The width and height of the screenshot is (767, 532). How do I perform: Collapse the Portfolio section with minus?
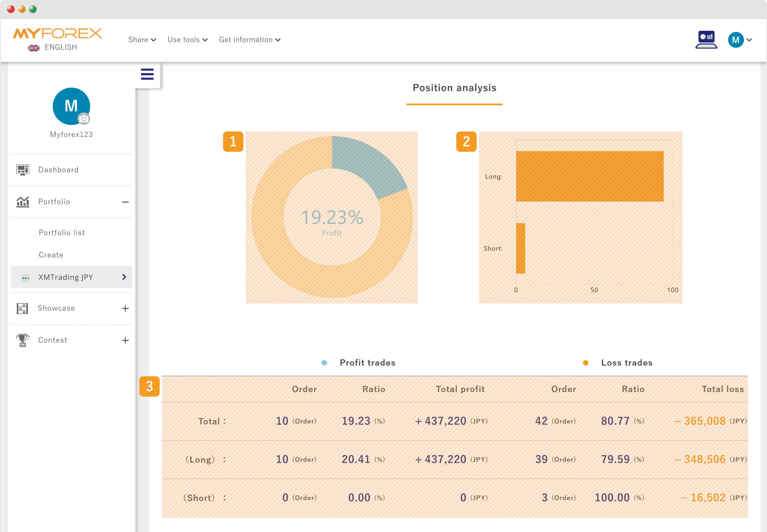click(x=125, y=202)
